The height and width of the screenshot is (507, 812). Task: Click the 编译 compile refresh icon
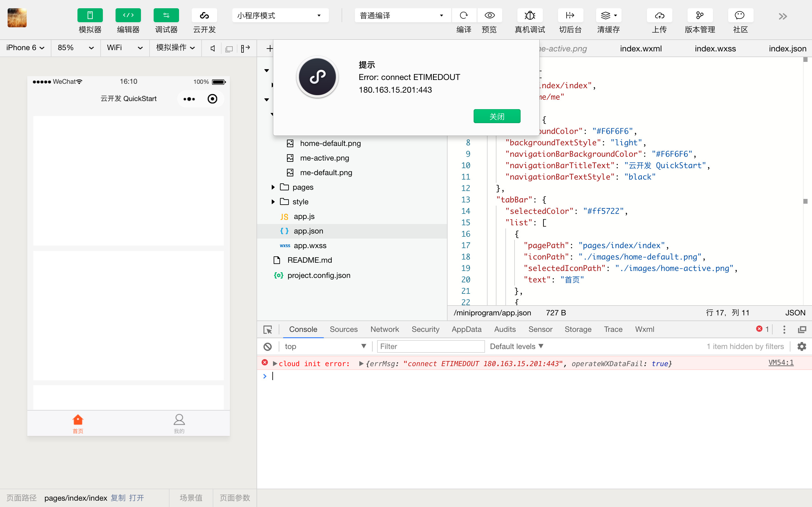click(x=464, y=16)
